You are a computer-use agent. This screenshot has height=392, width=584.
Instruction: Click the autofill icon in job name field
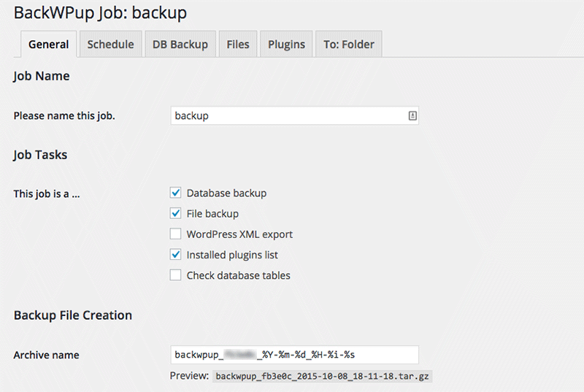[412, 115]
